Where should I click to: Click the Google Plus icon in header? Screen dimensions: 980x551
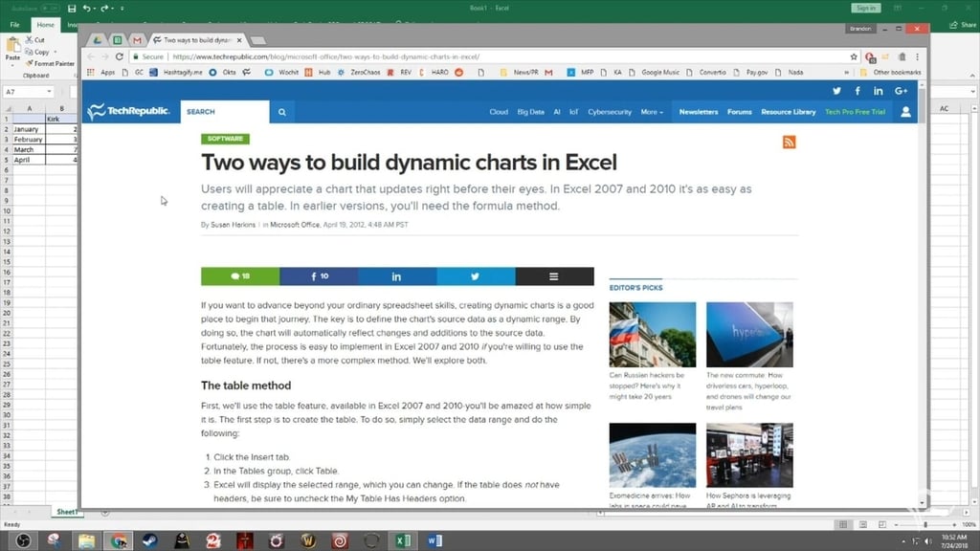(x=901, y=91)
